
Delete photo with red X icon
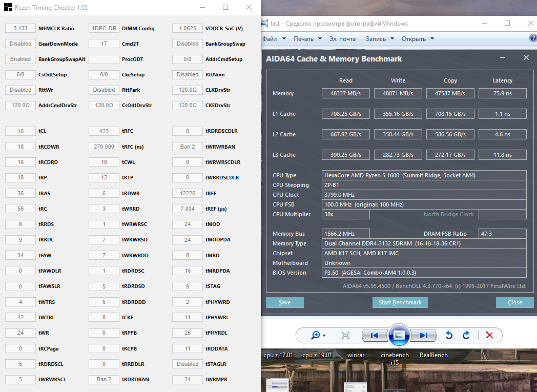click(489, 335)
